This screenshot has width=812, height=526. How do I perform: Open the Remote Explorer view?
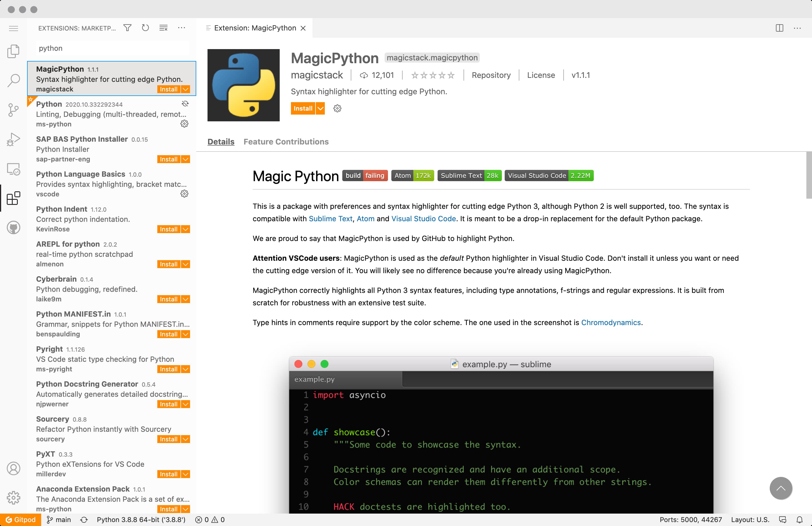(x=13, y=169)
